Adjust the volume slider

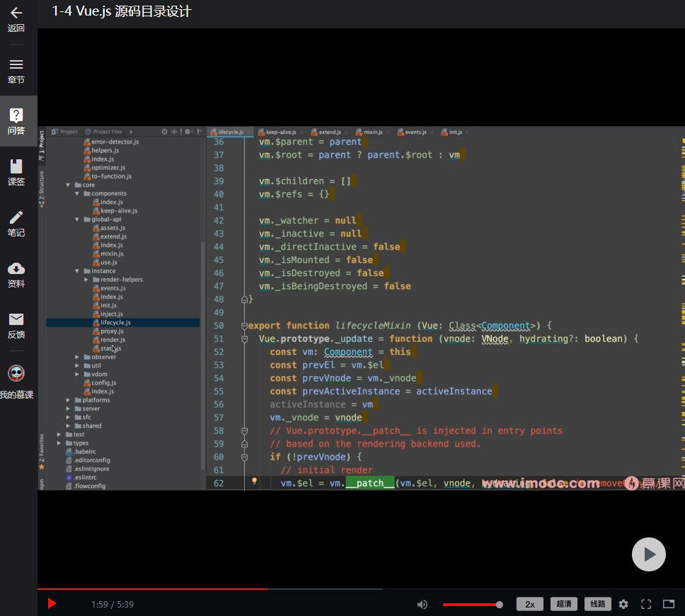coord(473,605)
